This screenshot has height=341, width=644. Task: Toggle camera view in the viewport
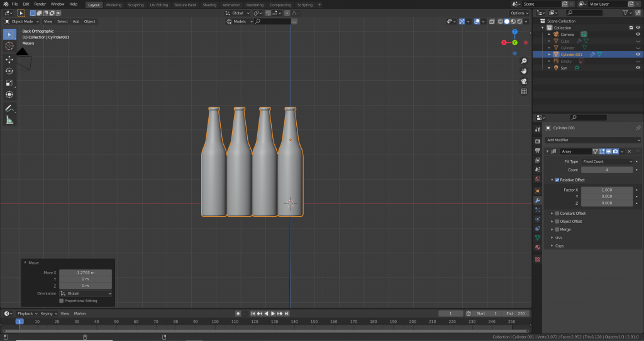(524, 81)
